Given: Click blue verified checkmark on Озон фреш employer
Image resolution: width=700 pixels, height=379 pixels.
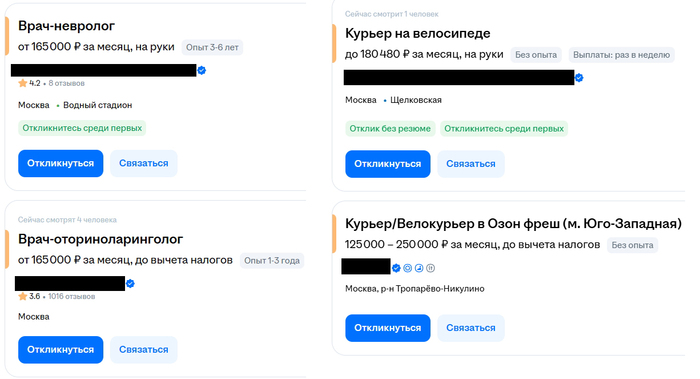Looking at the screenshot, I should coord(396,268).
